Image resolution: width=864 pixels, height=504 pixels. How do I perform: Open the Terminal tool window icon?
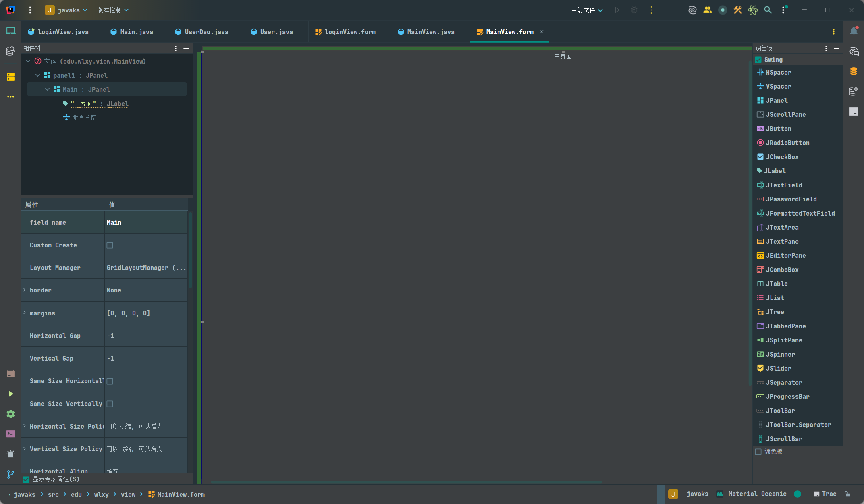[x=10, y=434]
